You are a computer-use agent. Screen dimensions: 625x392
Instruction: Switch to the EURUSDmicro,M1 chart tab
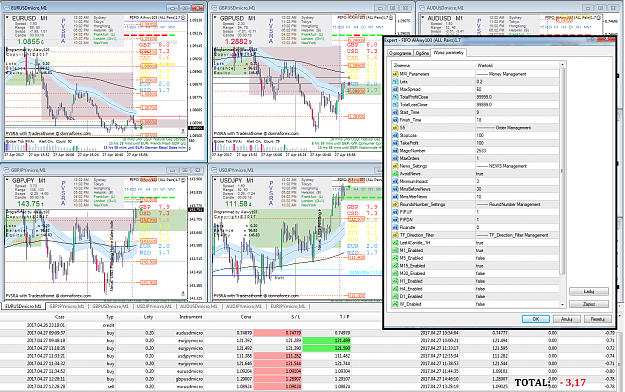(23, 306)
